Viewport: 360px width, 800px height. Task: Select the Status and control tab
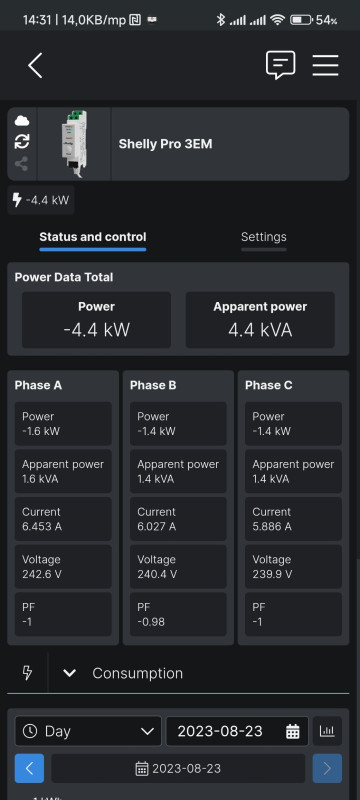click(x=93, y=237)
